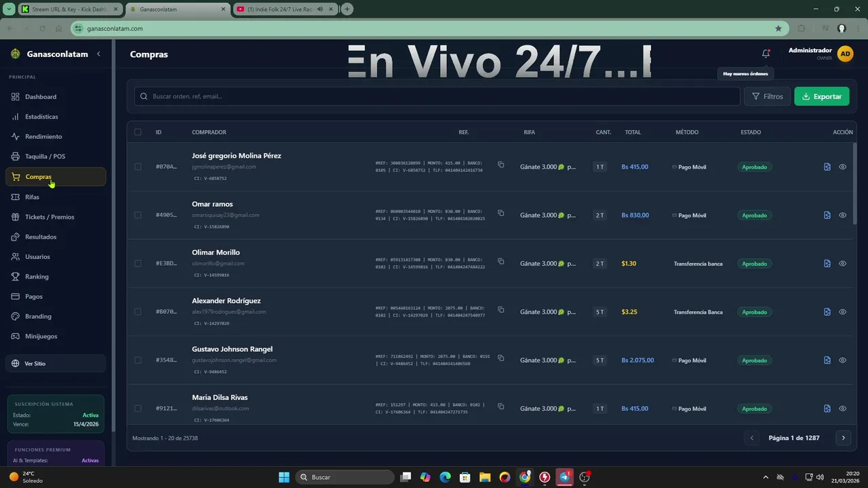The width and height of the screenshot is (868, 488).
Task: Click the table's vertical scrollbar
Action: 854,183
